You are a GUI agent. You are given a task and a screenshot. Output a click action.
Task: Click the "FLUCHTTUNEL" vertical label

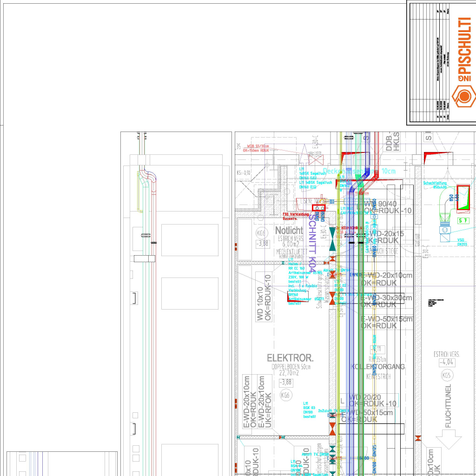click(449, 406)
